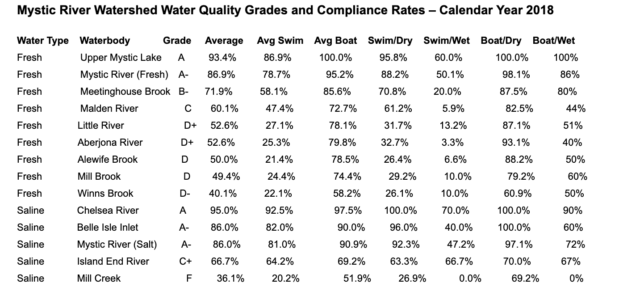644x304 pixels.
Task: Click the Mill Creek waterbody name
Action: tap(99, 279)
